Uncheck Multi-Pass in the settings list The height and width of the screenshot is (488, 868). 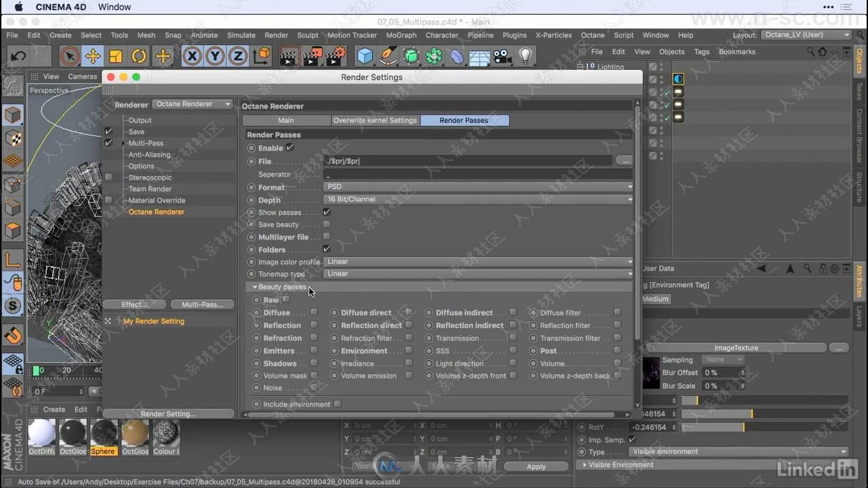tap(108, 143)
